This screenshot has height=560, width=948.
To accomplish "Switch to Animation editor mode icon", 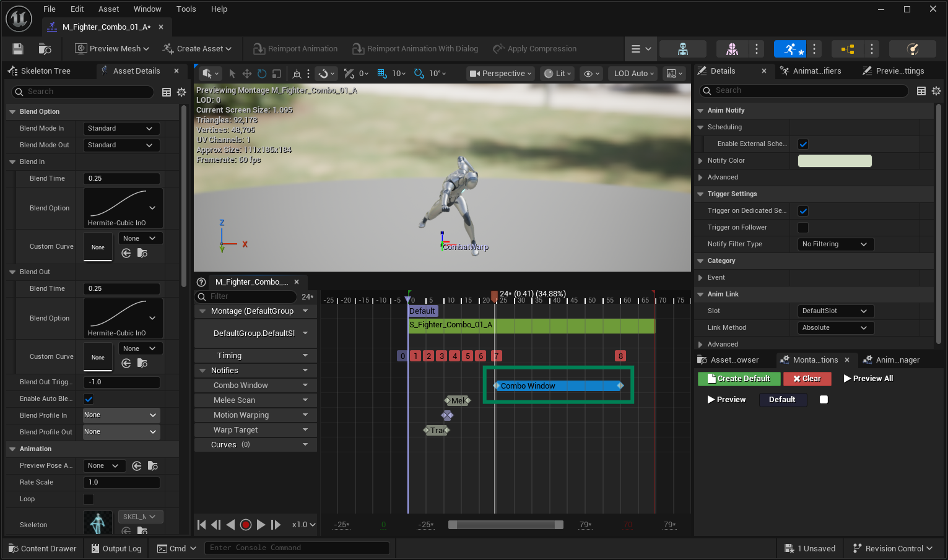I will 790,49.
